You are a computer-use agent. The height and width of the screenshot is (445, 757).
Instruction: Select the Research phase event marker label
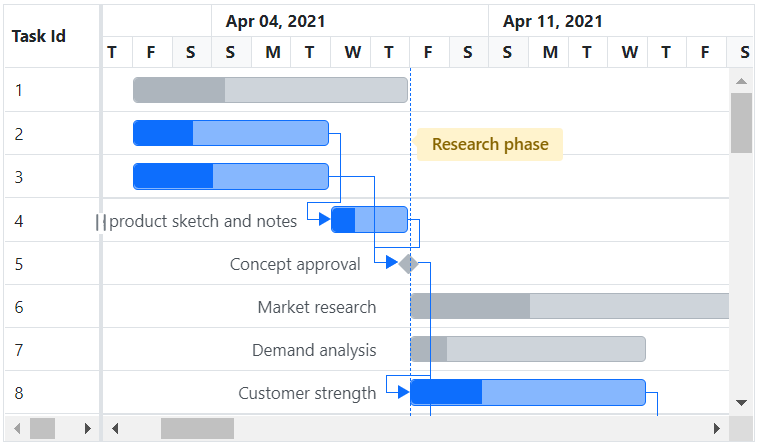click(490, 144)
